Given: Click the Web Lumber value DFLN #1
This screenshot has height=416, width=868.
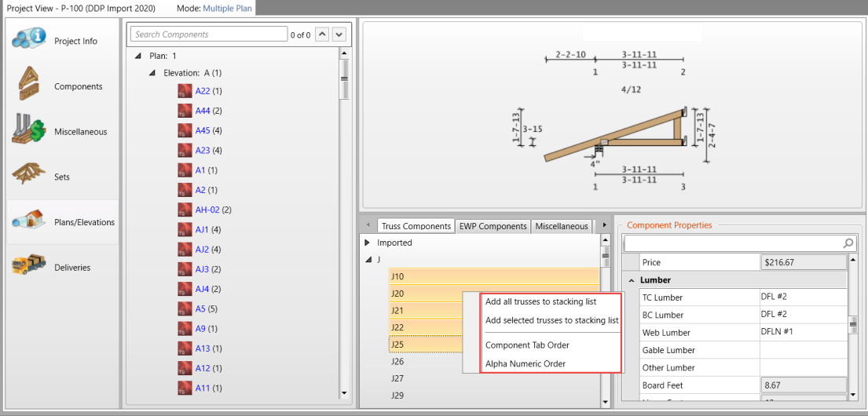Looking at the screenshot, I should pos(777,331).
